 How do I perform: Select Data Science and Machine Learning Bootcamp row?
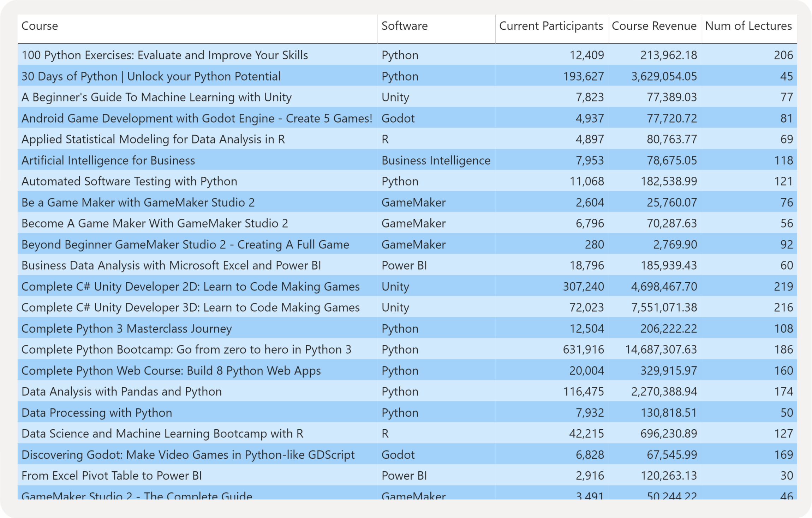[x=162, y=434]
